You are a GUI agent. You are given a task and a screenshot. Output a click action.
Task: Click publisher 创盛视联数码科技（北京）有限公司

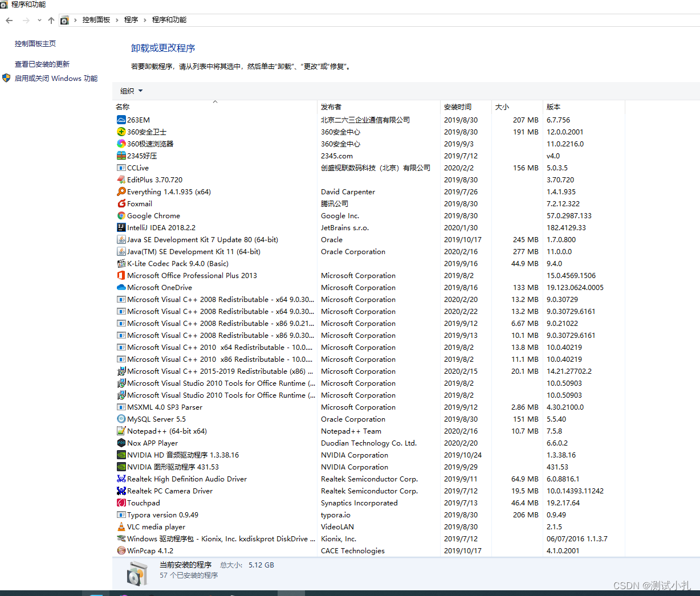click(376, 168)
